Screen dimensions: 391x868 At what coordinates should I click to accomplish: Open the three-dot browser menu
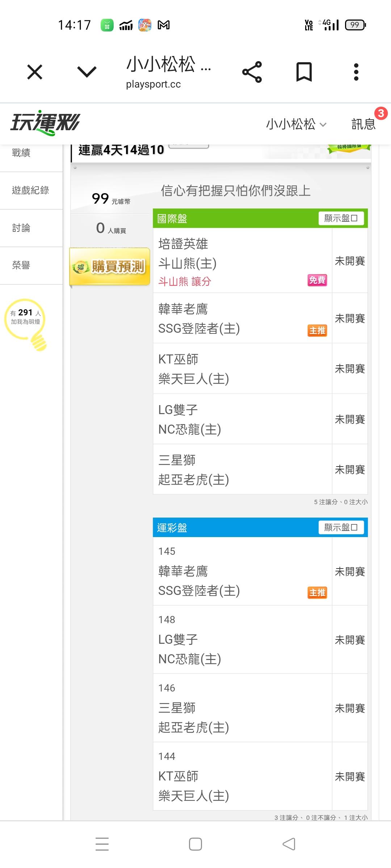pos(356,72)
